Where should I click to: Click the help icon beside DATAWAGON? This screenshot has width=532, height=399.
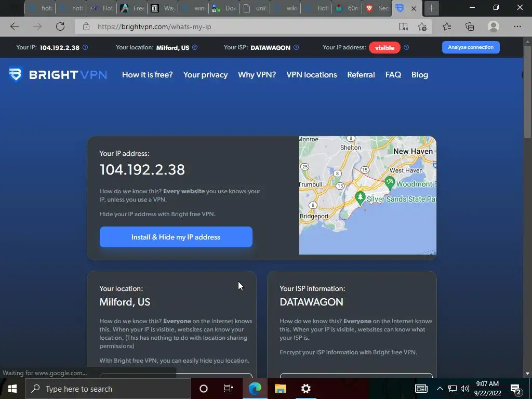tap(296, 47)
